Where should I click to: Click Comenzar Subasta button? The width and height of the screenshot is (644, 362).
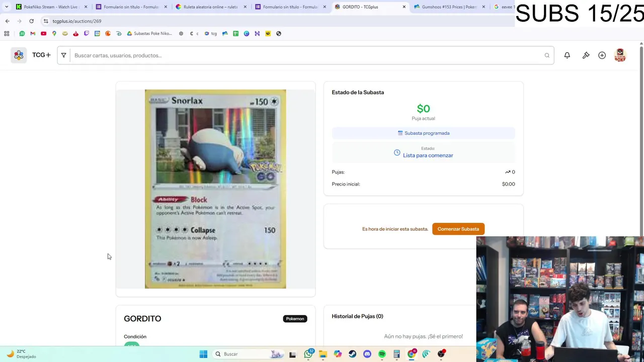tap(458, 229)
